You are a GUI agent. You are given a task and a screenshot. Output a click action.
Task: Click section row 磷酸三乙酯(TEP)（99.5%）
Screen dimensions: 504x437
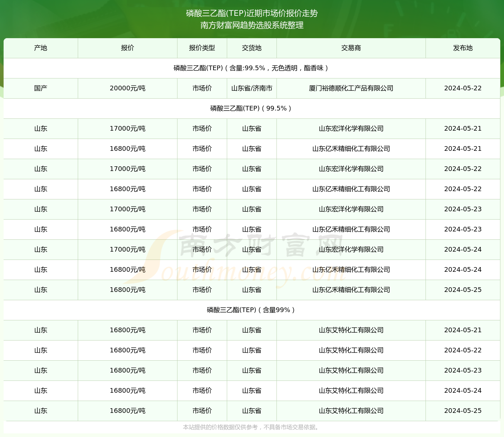[252, 108]
